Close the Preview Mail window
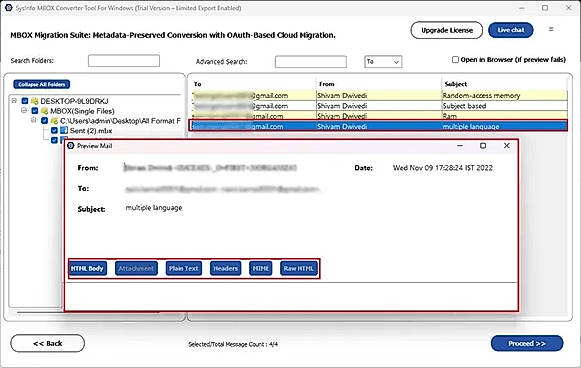Screen dimensions: 581x368 [x=507, y=146]
